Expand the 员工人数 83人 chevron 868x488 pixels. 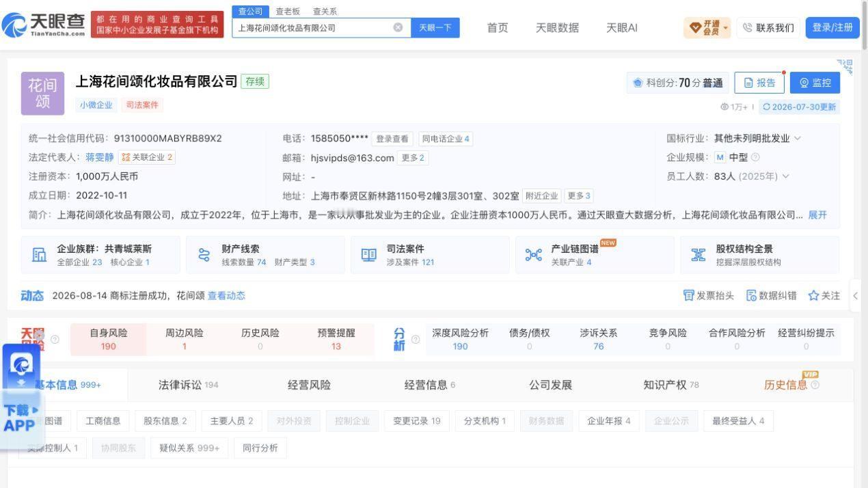pos(786,176)
